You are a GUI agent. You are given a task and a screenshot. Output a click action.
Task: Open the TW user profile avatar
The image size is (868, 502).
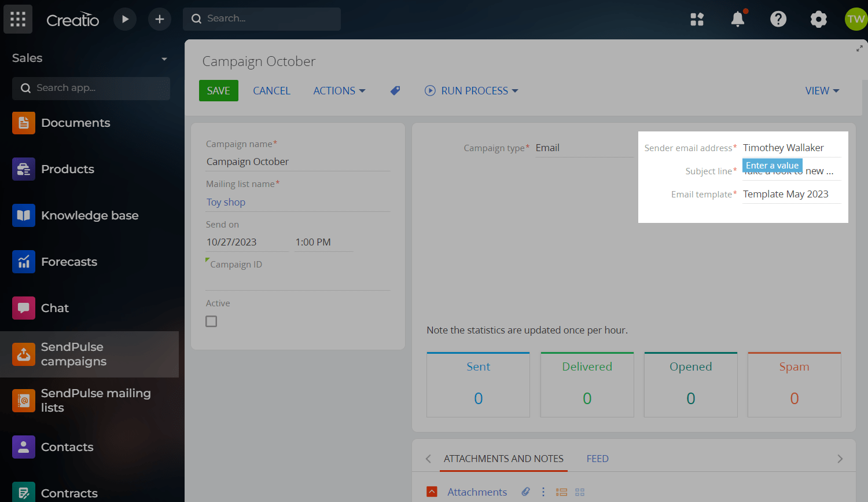click(856, 19)
